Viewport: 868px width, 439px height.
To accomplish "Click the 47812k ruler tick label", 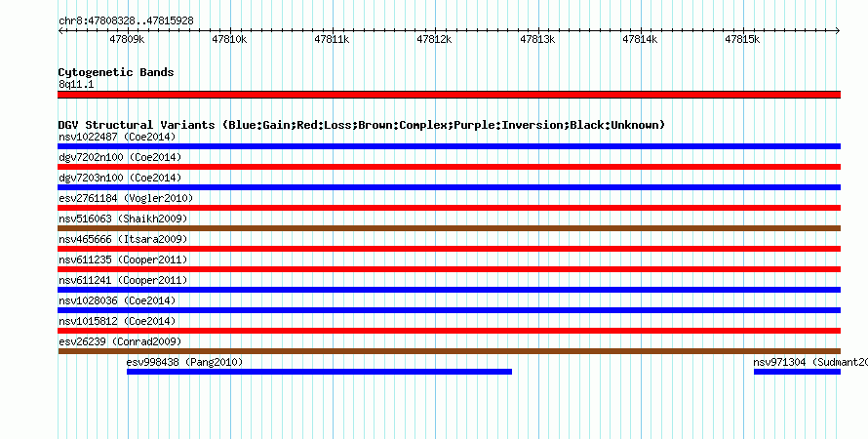I will tap(435, 39).
